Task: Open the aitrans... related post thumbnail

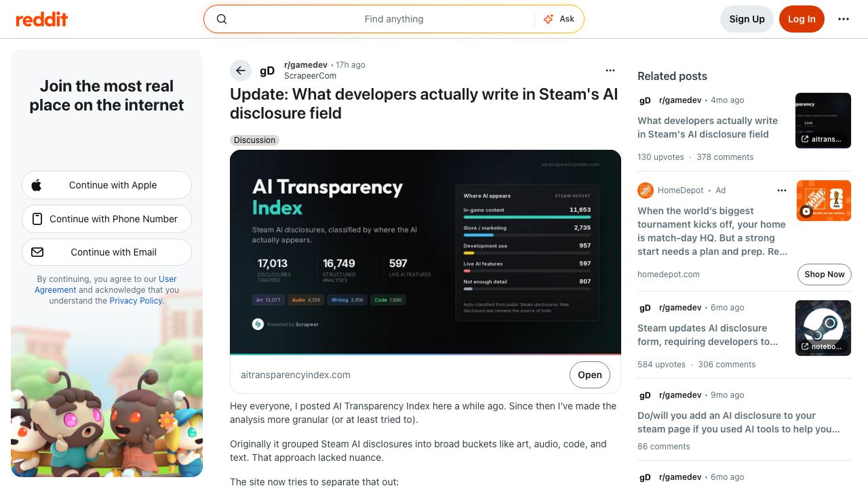Action: (x=823, y=121)
